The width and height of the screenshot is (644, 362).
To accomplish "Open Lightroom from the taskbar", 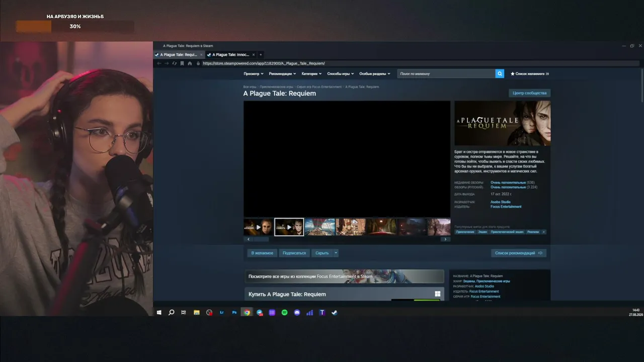I will (x=222, y=312).
